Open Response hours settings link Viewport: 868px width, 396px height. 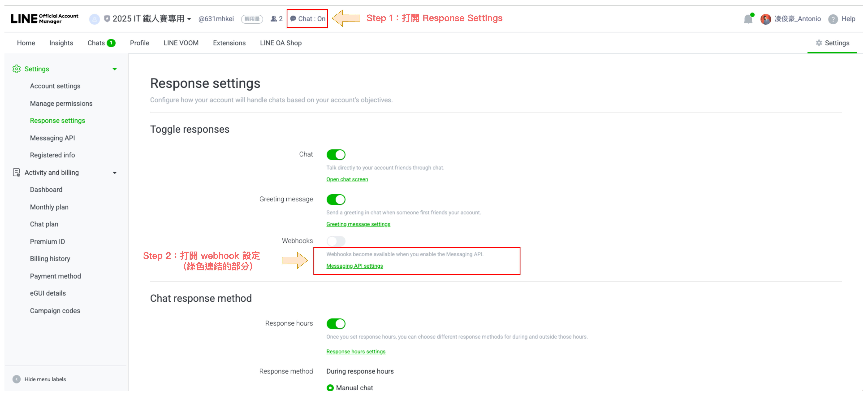coord(356,352)
